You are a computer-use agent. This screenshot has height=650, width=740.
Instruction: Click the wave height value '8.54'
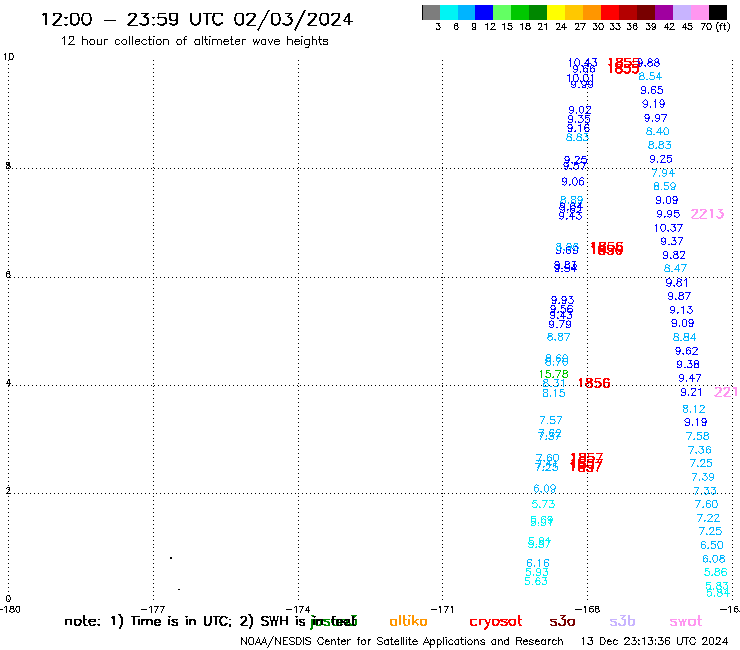pyautogui.click(x=650, y=76)
